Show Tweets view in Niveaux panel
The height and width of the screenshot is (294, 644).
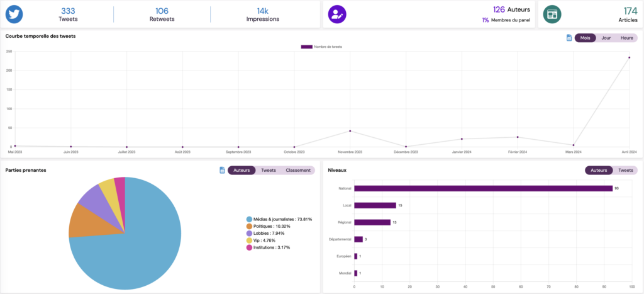626,170
